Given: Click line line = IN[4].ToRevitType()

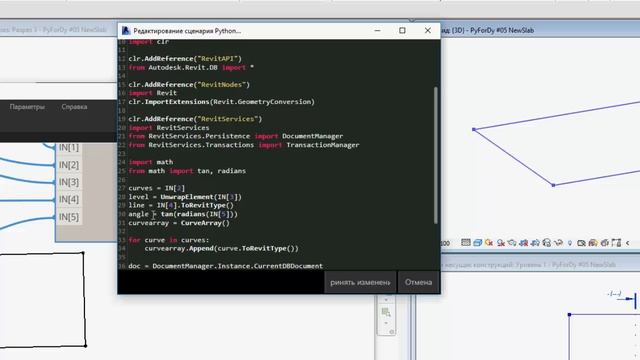Looking at the screenshot, I should tap(181, 205).
